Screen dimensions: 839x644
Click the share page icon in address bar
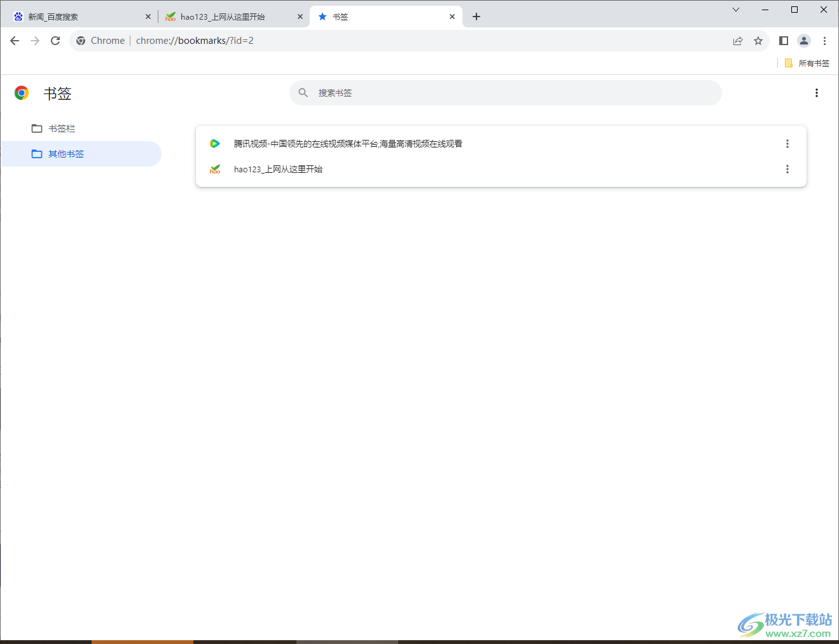738,41
